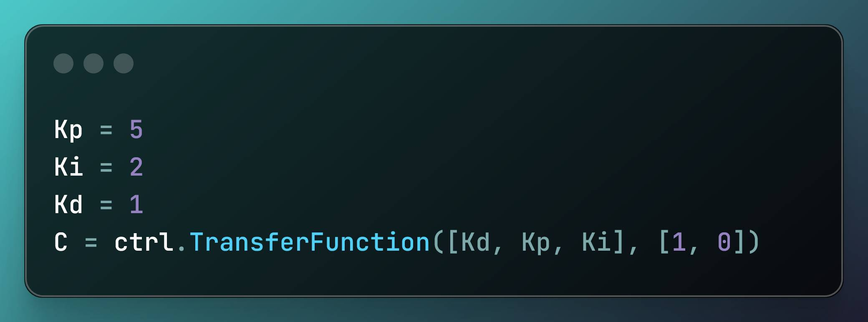The height and width of the screenshot is (322, 868).
Task: Click the equals sign on the Kp line
Action: coord(106,130)
